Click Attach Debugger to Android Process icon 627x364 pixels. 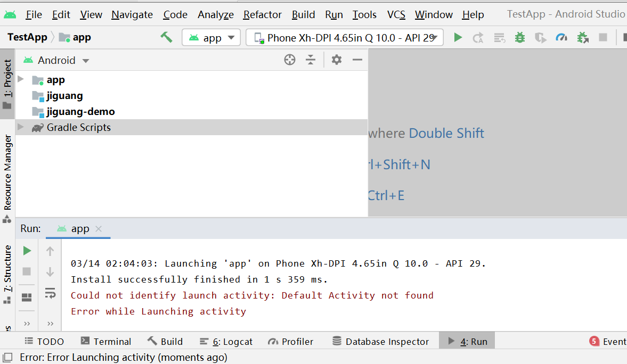(x=582, y=37)
